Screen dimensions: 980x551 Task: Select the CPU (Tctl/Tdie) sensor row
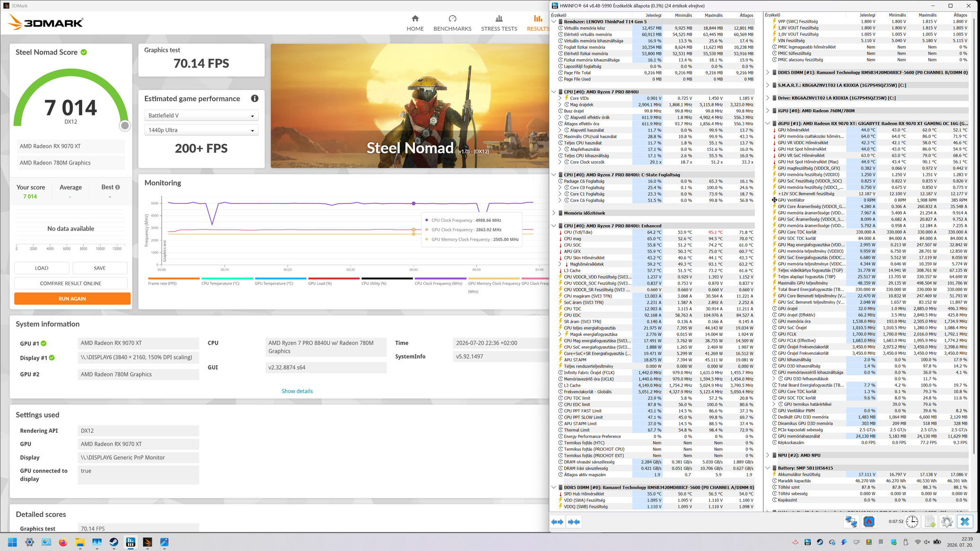click(x=656, y=232)
